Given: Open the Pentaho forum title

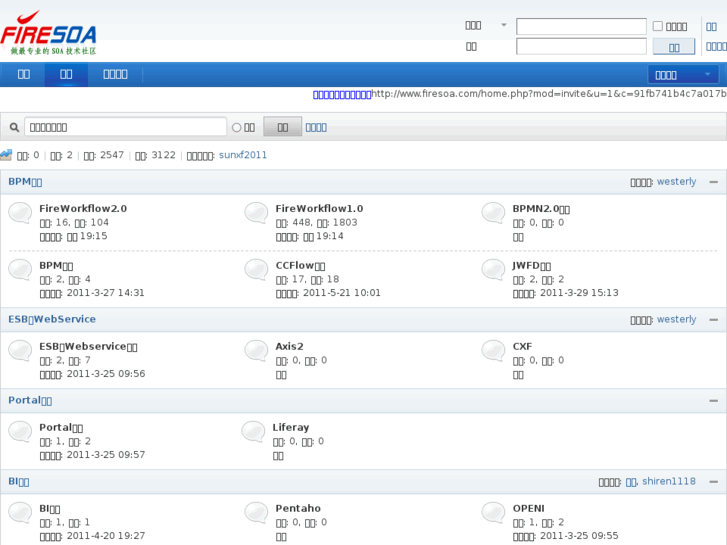Looking at the screenshot, I should point(298,508).
